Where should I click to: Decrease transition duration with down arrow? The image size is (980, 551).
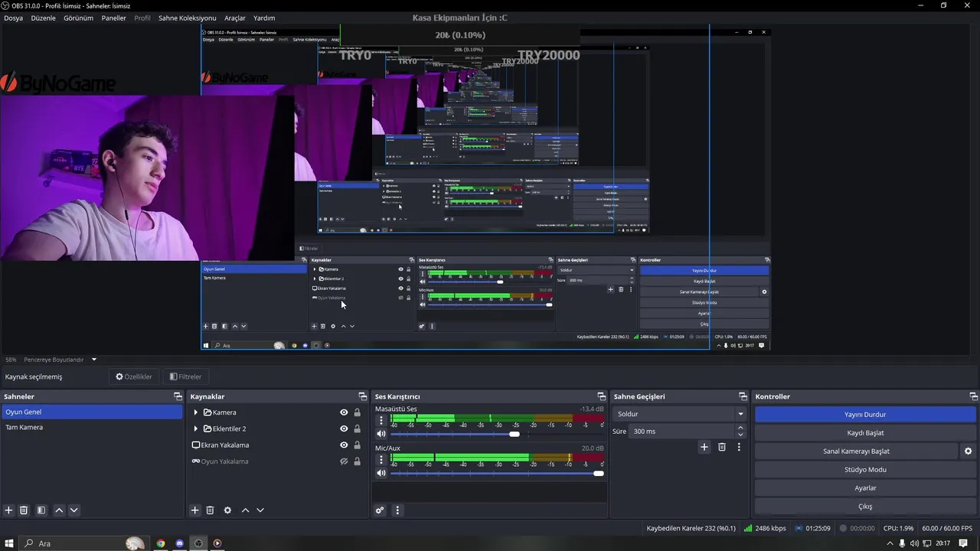click(740, 435)
